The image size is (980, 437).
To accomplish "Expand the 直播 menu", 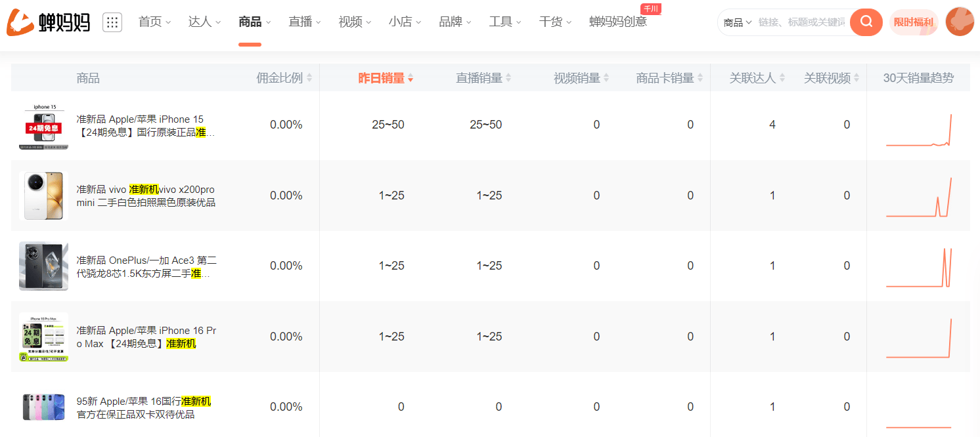I will point(305,22).
